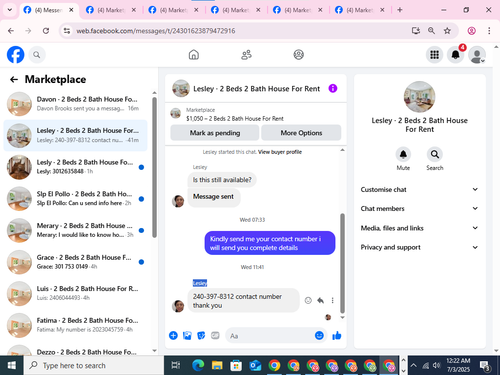React to Lesley's message with emoji
The height and width of the screenshot is (375, 500).
pyautogui.click(x=308, y=300)
